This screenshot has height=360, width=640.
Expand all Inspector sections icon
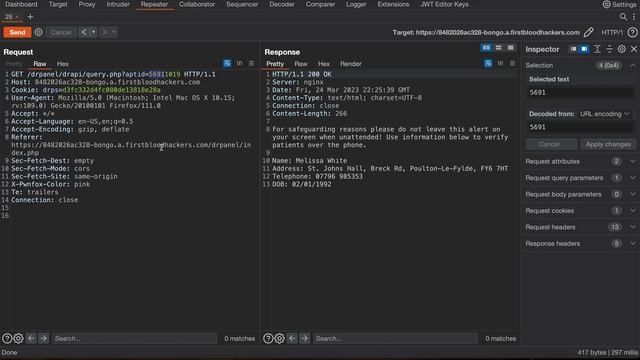597,49
